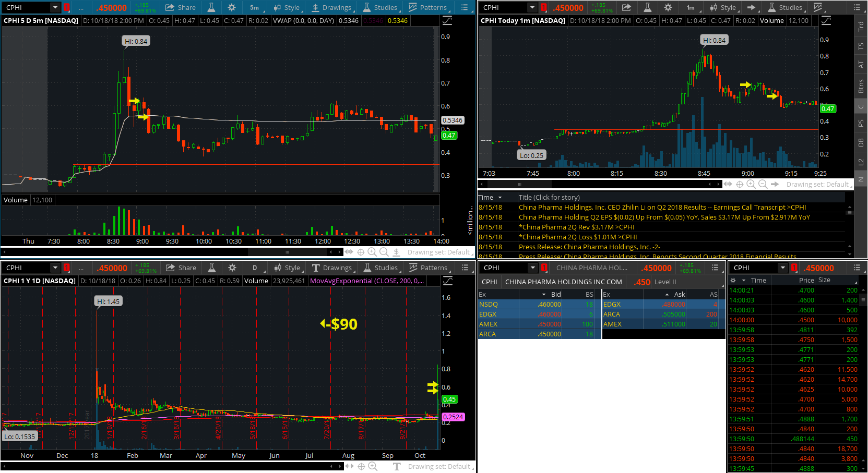868x473 pixels.
Task: Select the crosshair tool below the 1m chart
Action: 740,184
